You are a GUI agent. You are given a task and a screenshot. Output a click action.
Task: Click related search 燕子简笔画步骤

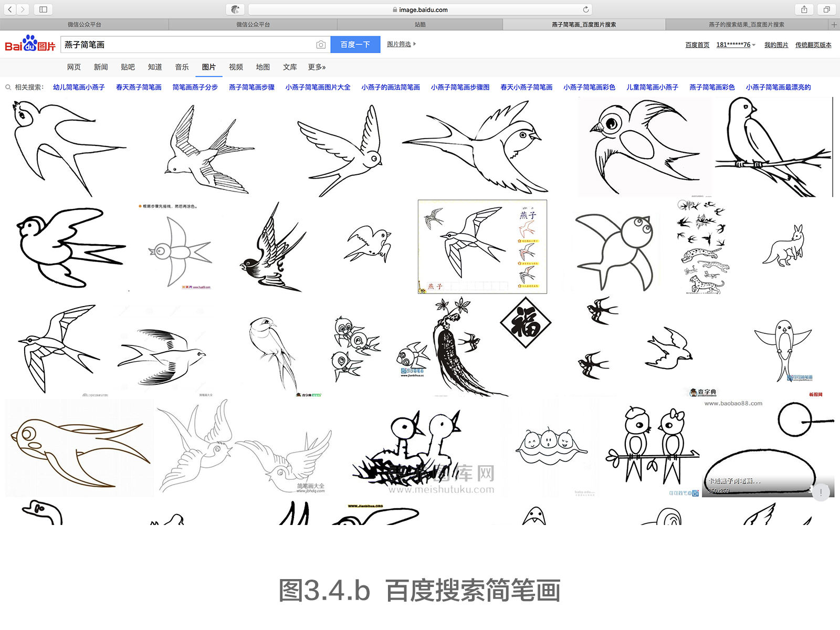251,87
